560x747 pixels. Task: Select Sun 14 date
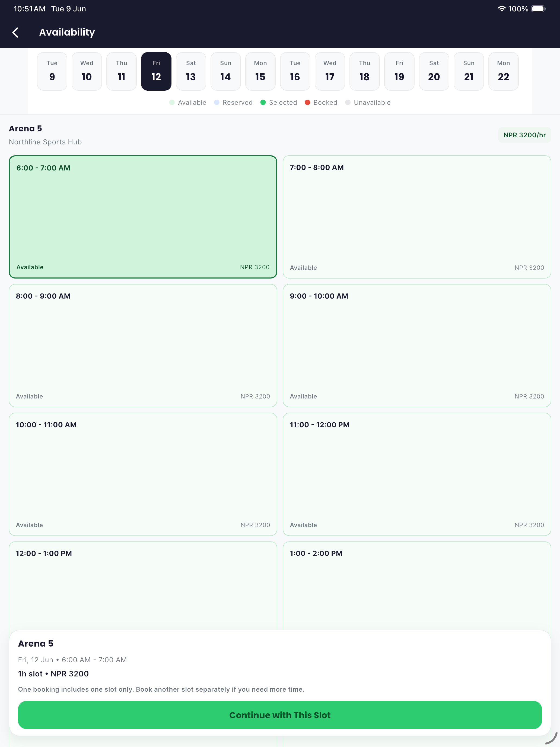pyautogui.click(x=226, y=71)
